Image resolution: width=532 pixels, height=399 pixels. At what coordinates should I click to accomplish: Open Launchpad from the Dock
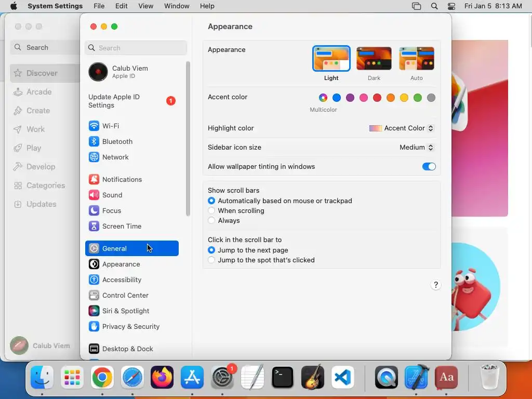pyautogui.click(x=72, y=377)
